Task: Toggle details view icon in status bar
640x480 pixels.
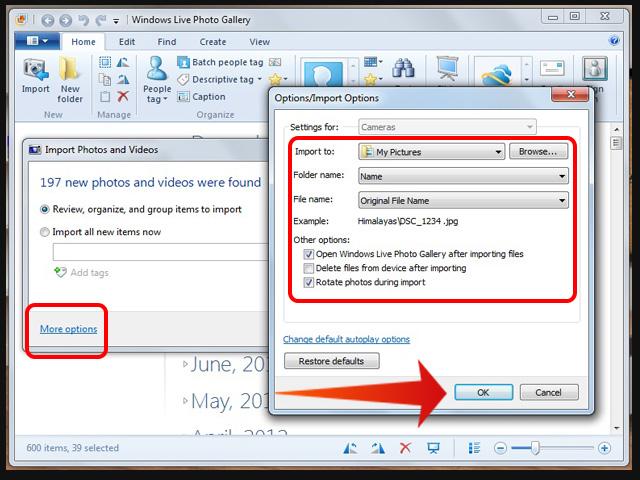Action: click(474, 448)
